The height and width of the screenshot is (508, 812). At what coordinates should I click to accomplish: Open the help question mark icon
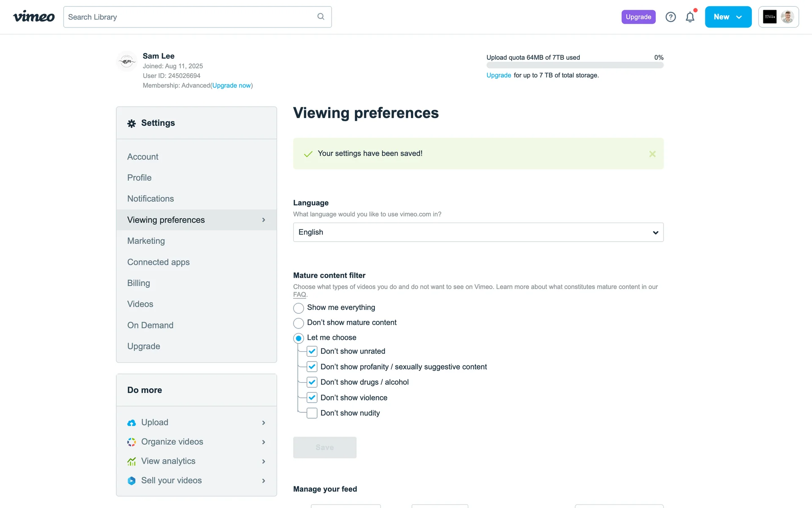670,17
